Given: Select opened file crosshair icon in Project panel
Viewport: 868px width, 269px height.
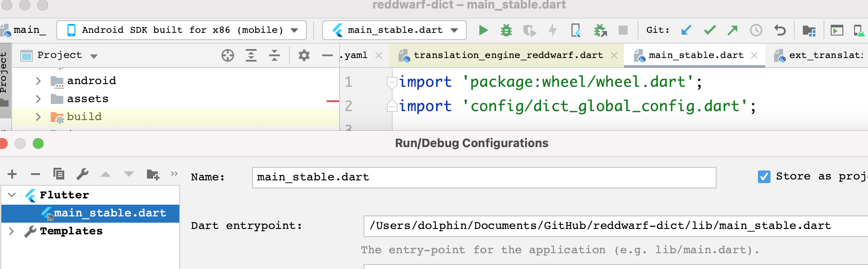Looking at the screenshot, I should 228,55.
